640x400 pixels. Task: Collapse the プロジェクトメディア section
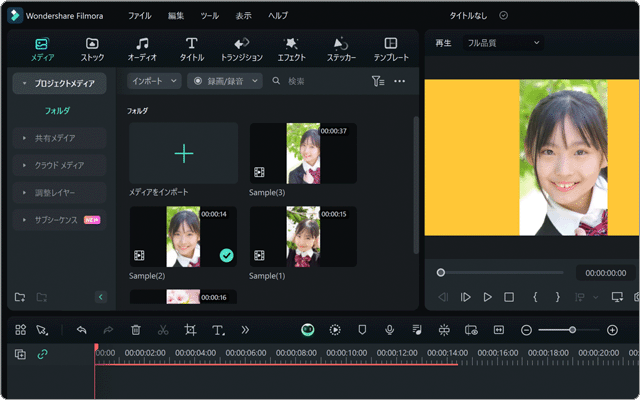(60, 83)
